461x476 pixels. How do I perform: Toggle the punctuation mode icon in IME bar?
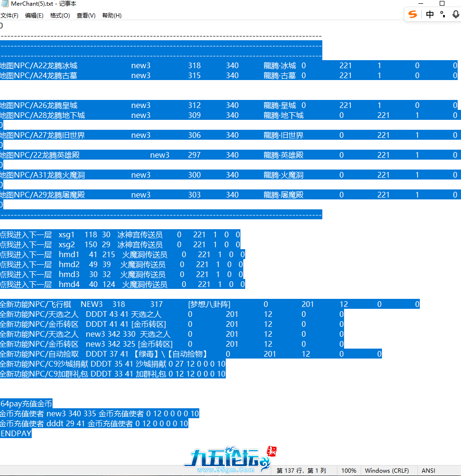pos(443,14)
